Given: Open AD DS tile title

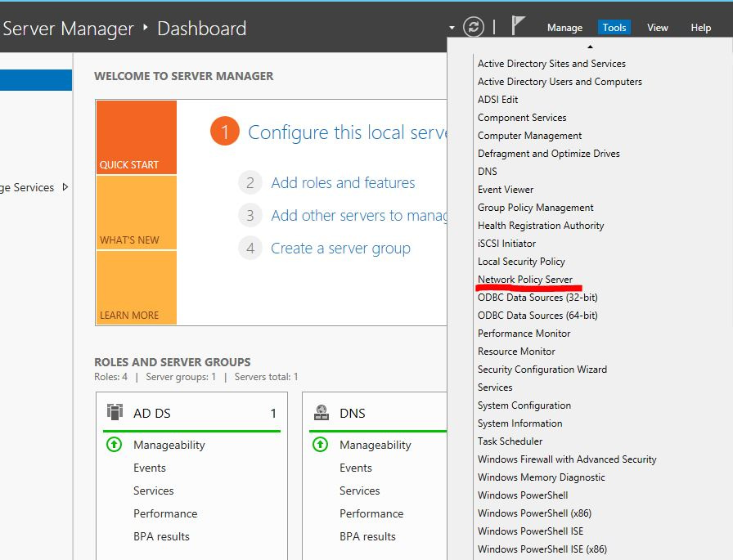Looking at the screenshot, I should pos(152,414).
